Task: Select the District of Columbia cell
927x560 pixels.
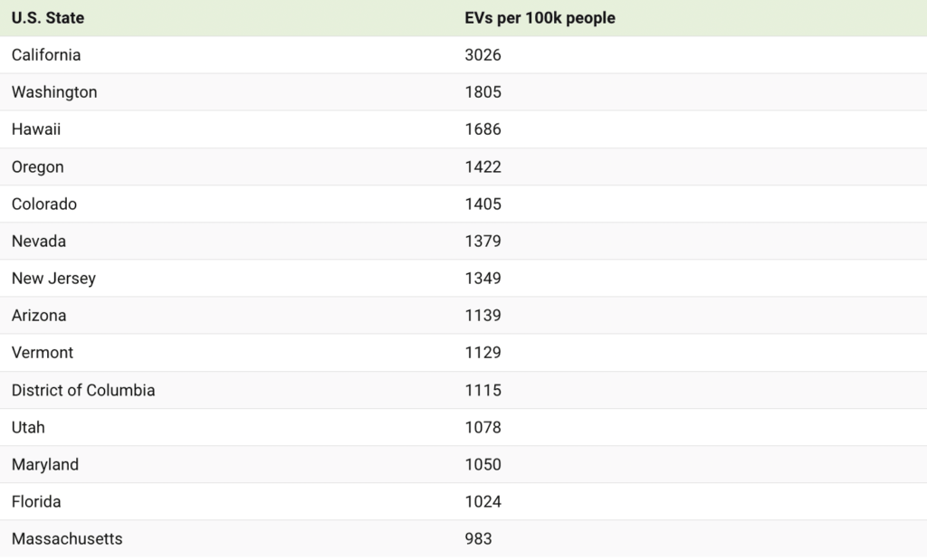Action: 83,390
